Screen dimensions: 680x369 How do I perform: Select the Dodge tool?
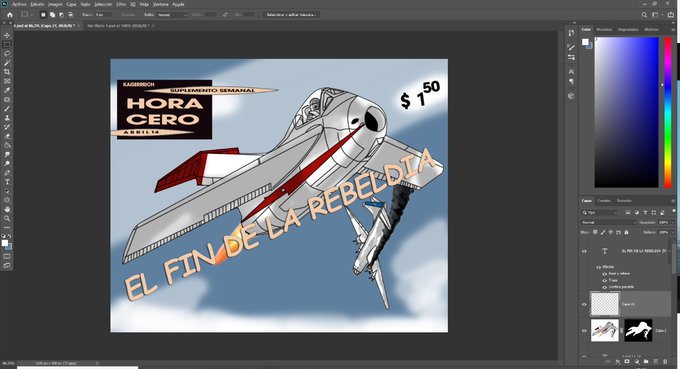click(7, 163)
